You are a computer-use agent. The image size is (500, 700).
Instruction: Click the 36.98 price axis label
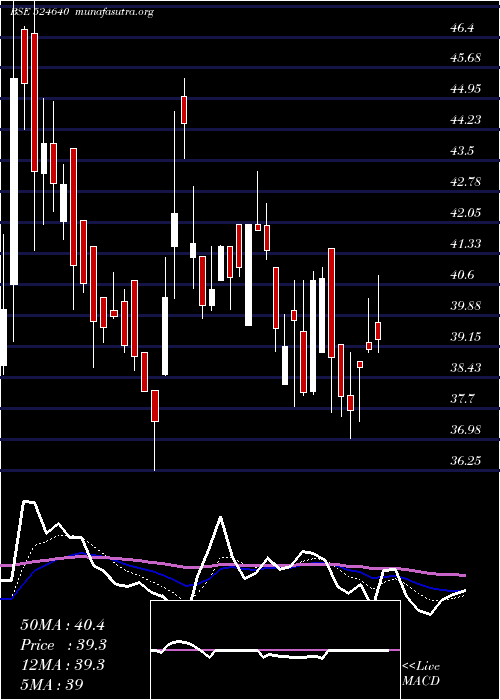pyautogui.click(x=466, y=430)
